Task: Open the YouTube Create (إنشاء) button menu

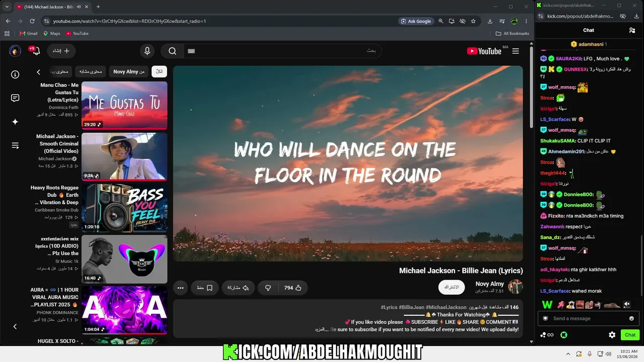Action: coord(61,51)
